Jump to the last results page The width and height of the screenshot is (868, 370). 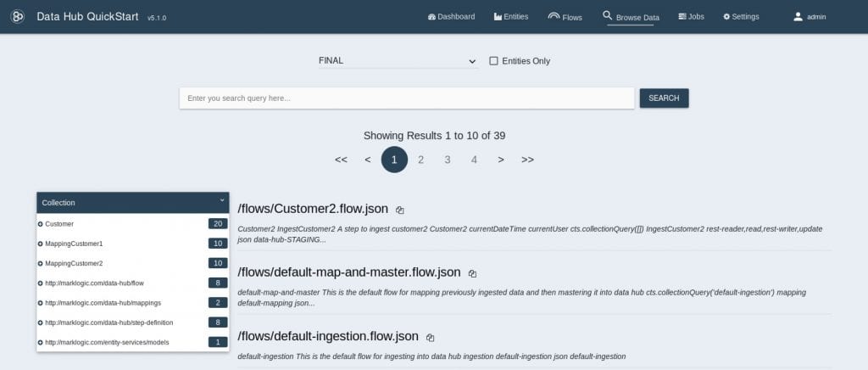(527, 160)
